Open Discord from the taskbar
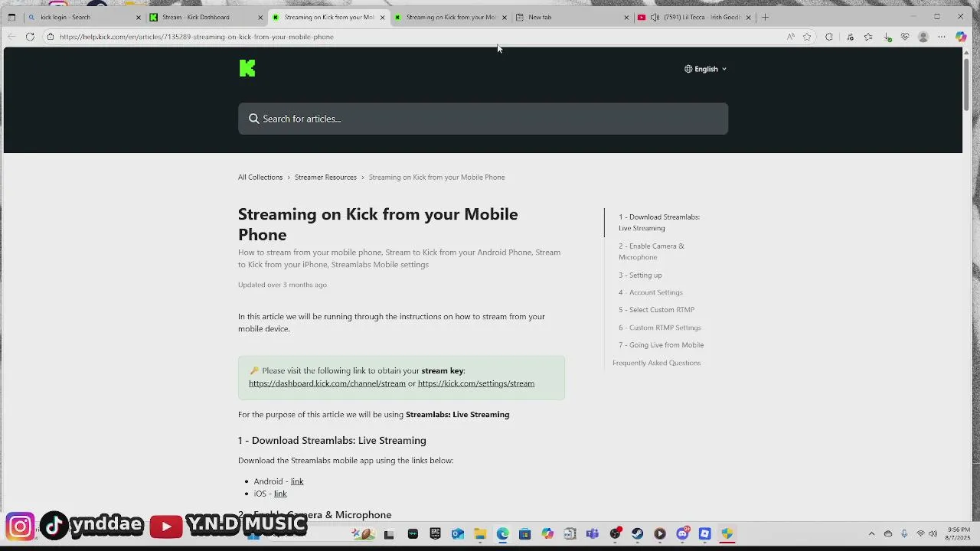Image resolution: width=980 pixels, height=551 pixels. coord(682,533)
